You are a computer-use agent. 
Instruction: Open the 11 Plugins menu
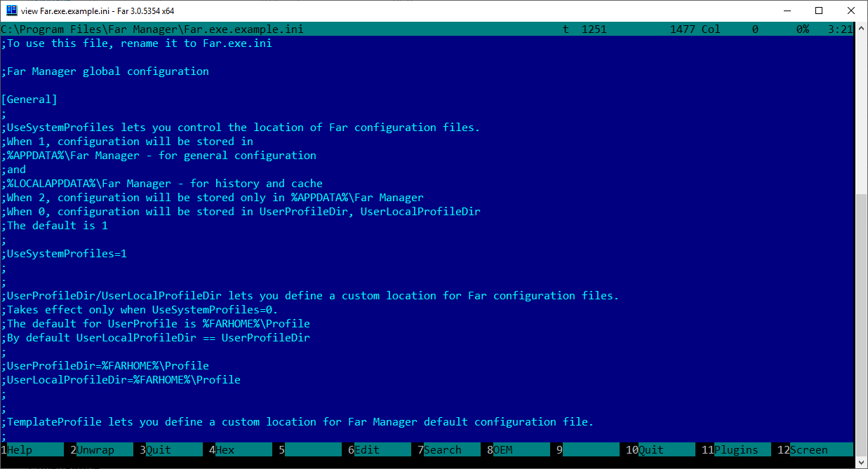(x=736, y=450)
